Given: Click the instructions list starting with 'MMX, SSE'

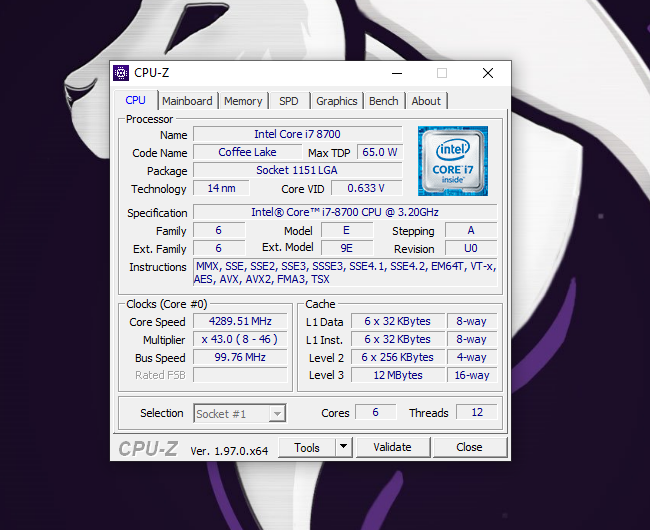Looking at the screenshot, I should 345,273.
